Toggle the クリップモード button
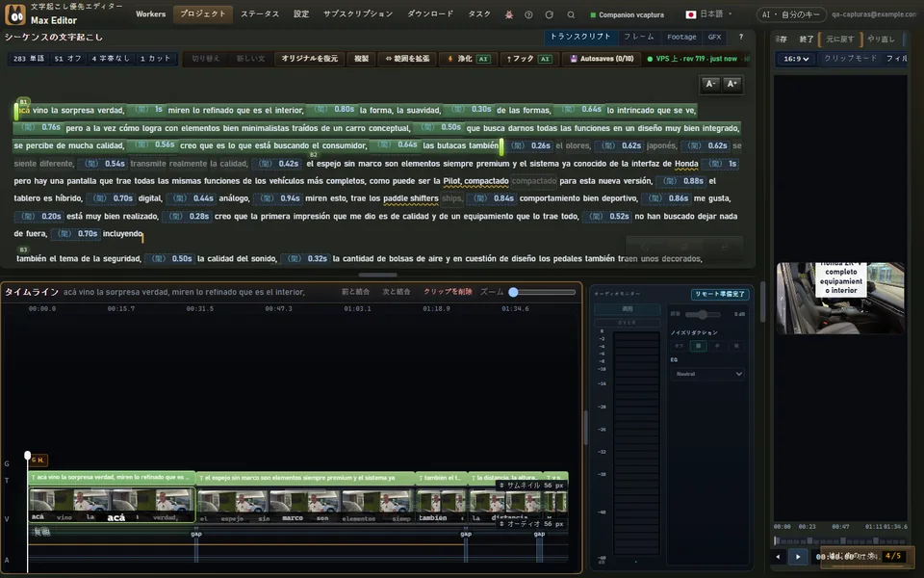Image resolution: width=924 pixels, height=578 pixels. pyautogui.click(x=850, y=59)
